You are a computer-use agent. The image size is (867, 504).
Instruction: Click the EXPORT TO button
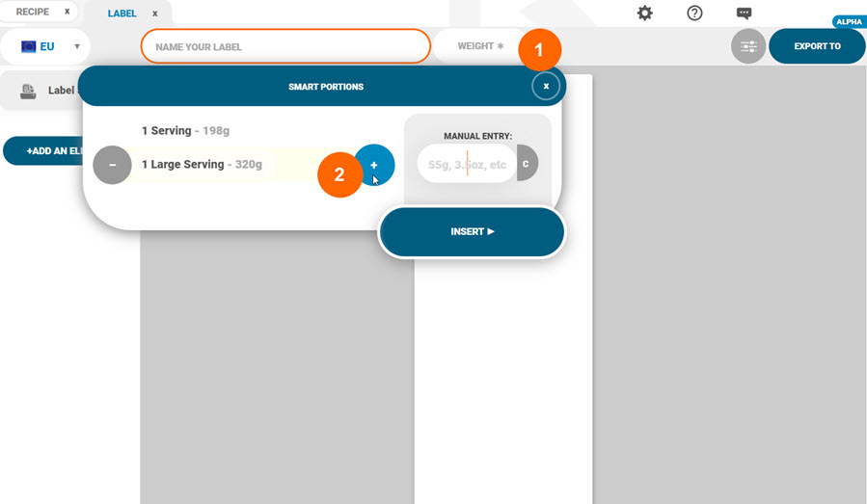point(817,46)
